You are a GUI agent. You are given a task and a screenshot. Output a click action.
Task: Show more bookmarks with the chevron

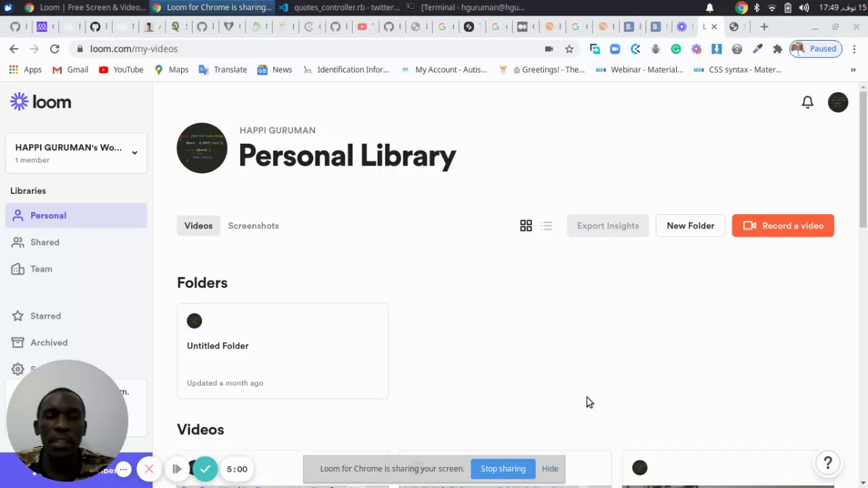(x=852, y=70)
